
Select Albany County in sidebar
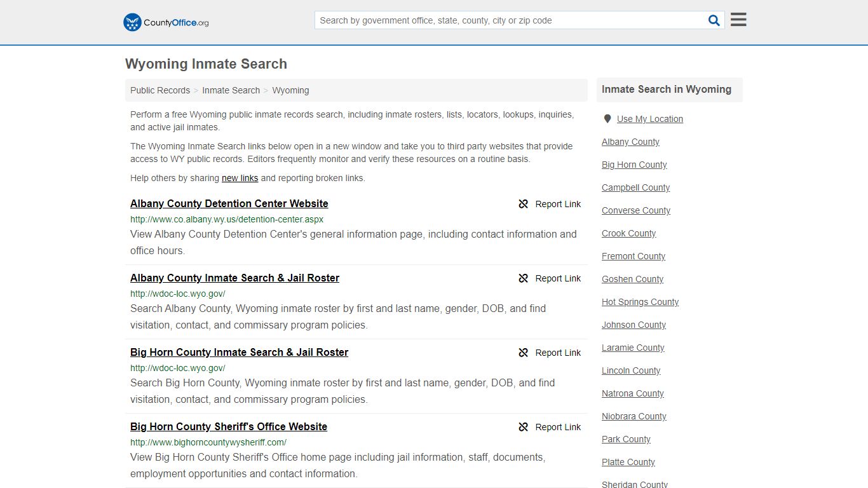pyautogui.click(x=630, y=142)
